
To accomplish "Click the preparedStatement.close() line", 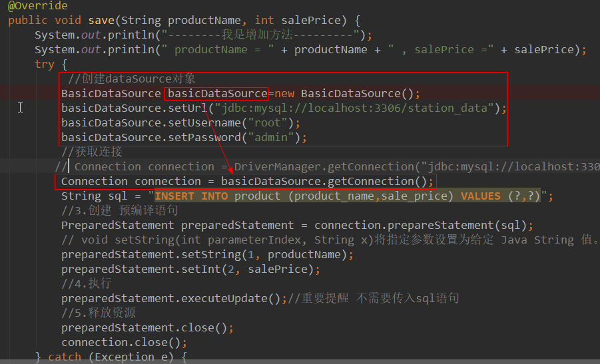I will 147,327.
